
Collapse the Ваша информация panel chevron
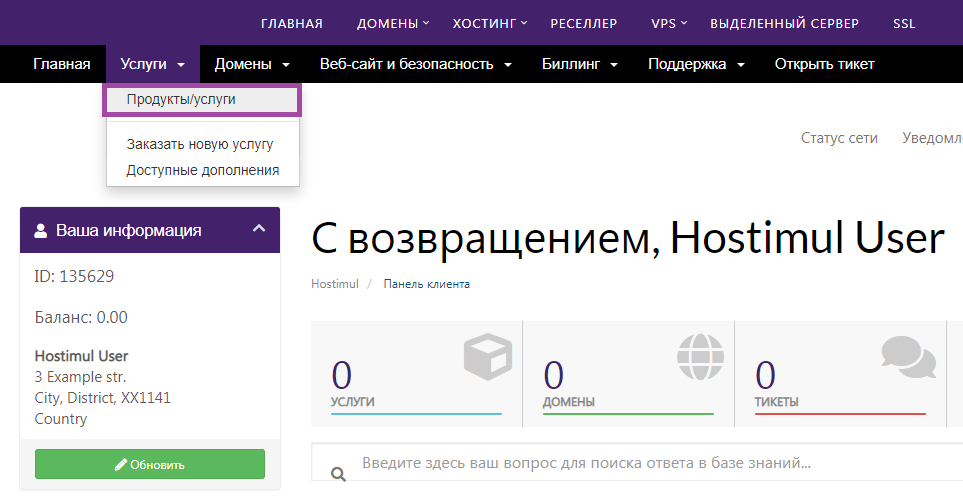(259, 229)
